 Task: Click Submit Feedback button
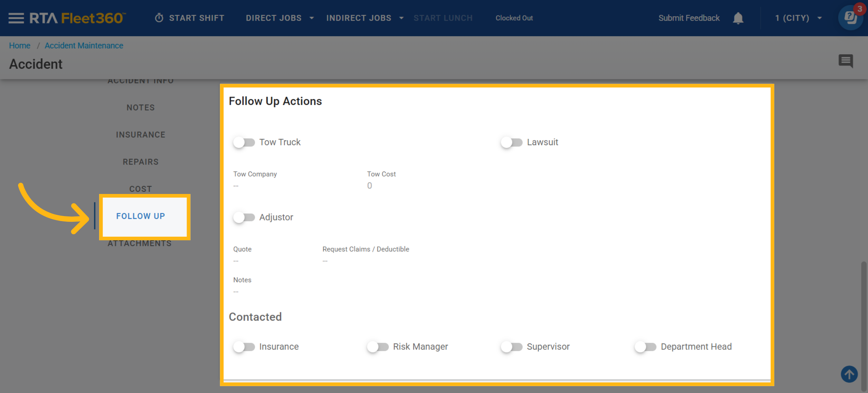tap(689, 18)
